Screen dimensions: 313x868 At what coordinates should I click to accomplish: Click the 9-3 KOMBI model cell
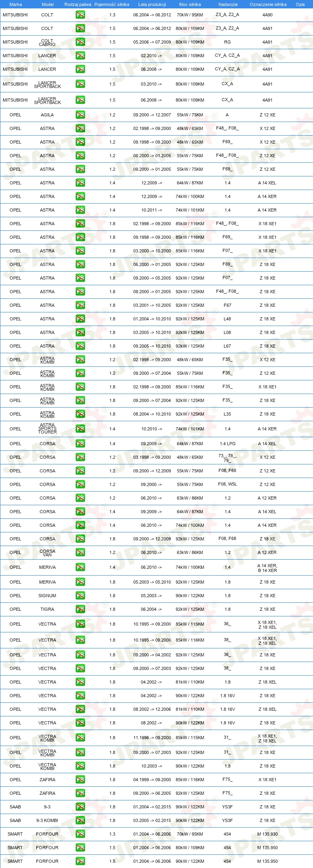pos(47,820)
